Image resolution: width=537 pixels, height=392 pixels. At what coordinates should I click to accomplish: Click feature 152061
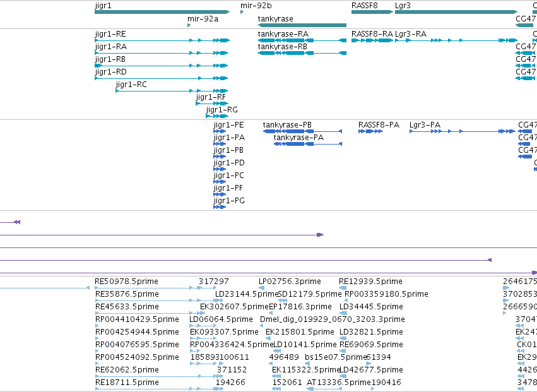click(x=287, y=383)
